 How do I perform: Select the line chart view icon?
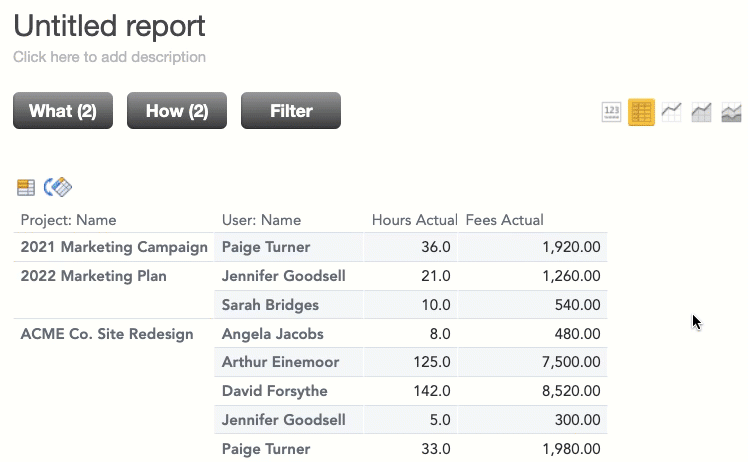coord(671,113)
